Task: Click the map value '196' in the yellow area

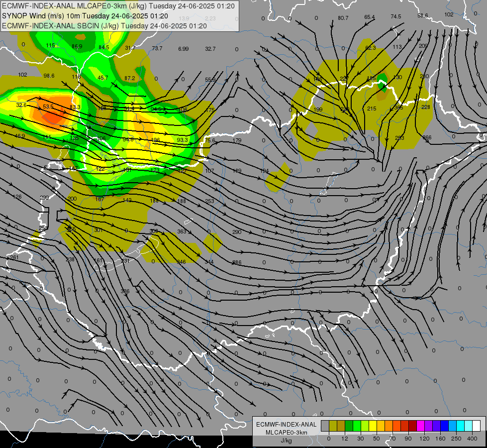Action: point(155,140)
